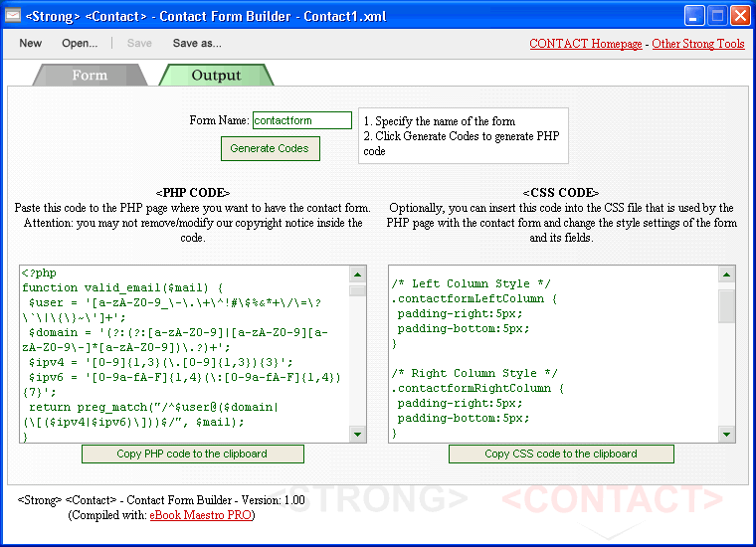The image size is (756, 547).
Task: Click '/* Left Column Style */' comment line
Action: (471, 283)
